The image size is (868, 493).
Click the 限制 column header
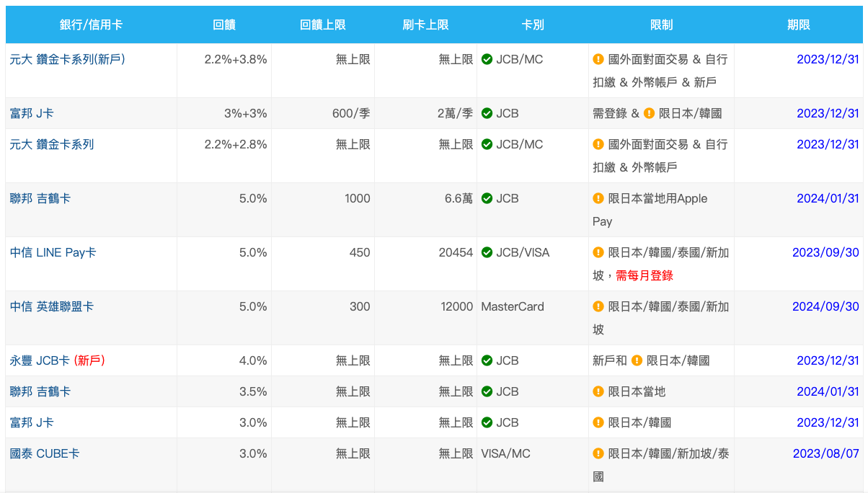pos(661,25)
